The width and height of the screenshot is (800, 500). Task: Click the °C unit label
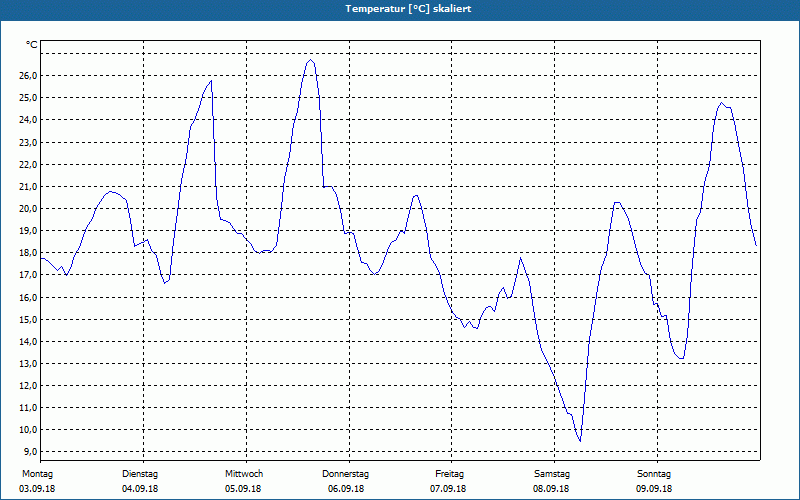[32, 45]
